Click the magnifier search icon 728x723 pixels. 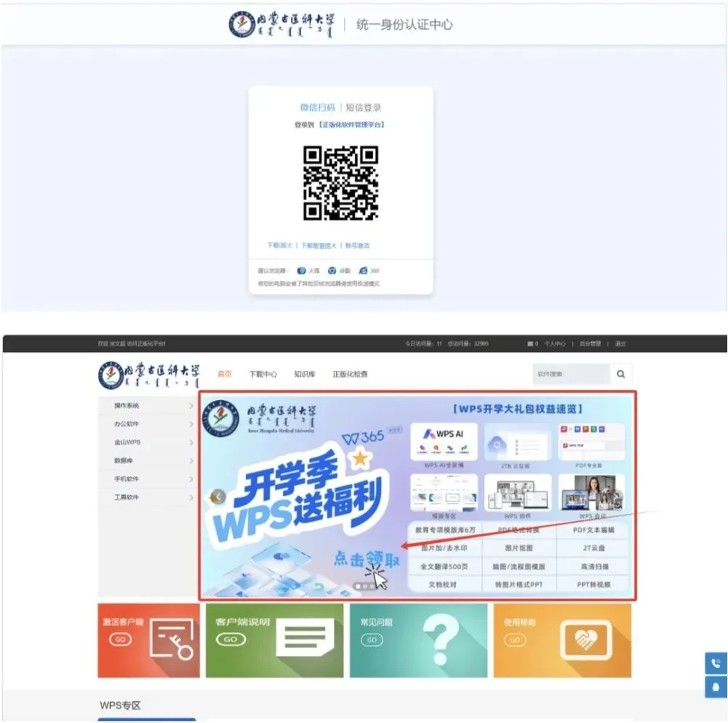pyautogui.click(x=621, y=374)
